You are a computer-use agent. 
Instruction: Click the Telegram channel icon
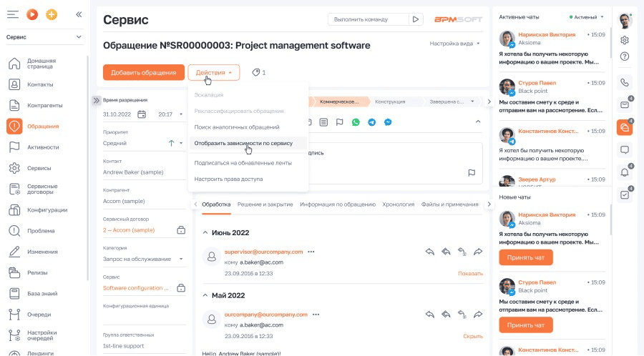pyautogui.click(x=371, y=122)
